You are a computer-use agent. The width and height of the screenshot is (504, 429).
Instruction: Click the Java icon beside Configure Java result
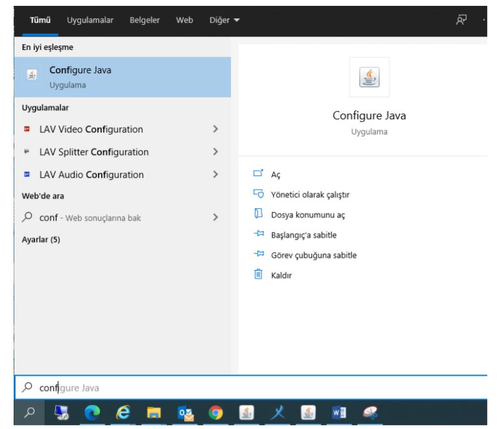click(32, 75)
